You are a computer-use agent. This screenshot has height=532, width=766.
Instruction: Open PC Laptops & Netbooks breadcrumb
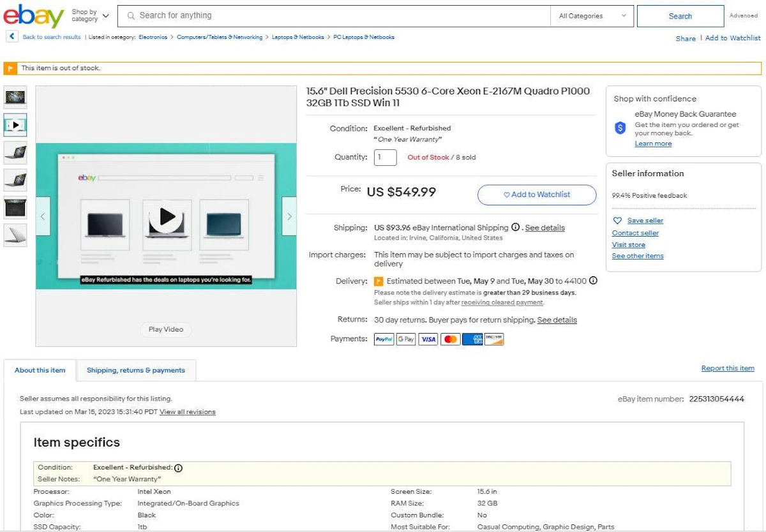click(364, 37)
